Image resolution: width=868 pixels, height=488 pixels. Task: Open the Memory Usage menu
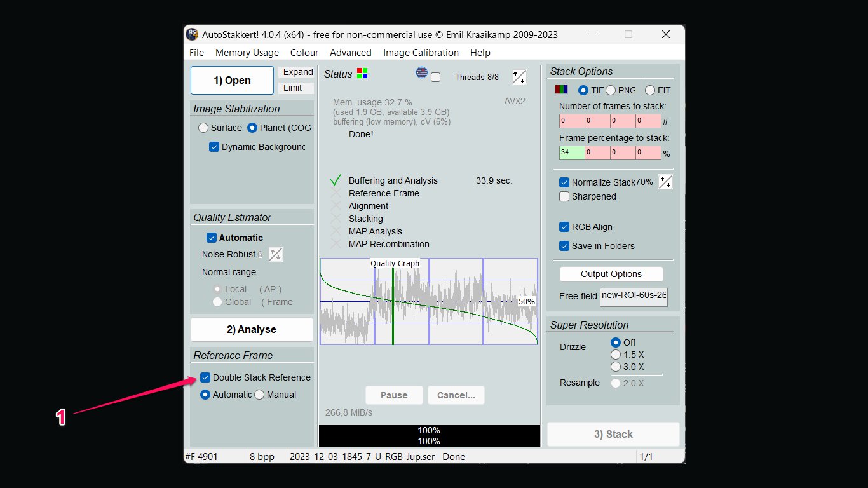247,53
